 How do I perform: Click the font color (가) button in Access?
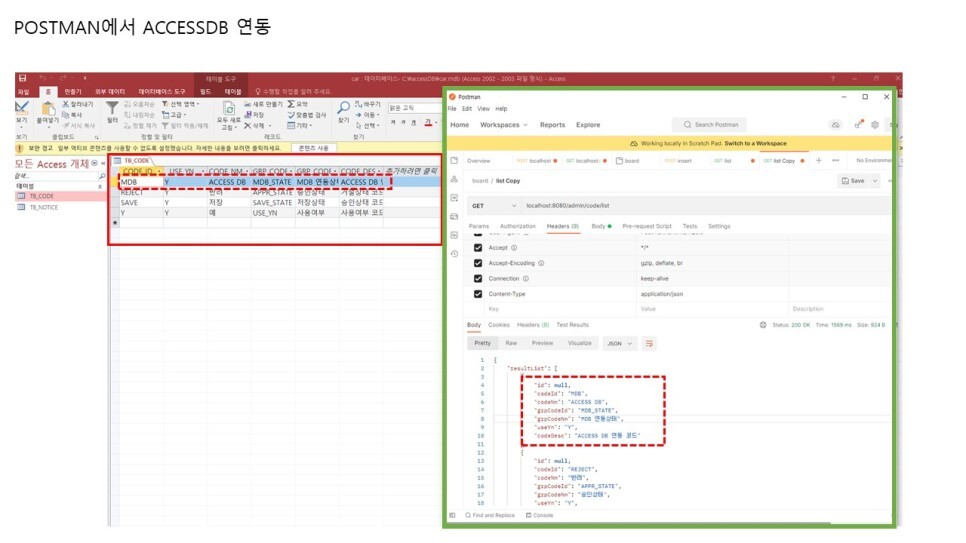[x=428, y=123]
